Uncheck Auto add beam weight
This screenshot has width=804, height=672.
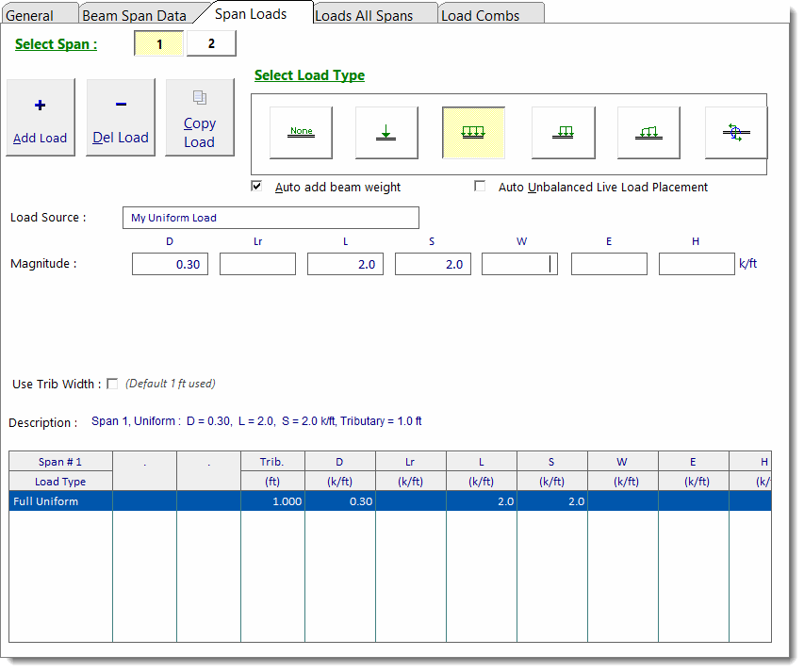(256, 186)
